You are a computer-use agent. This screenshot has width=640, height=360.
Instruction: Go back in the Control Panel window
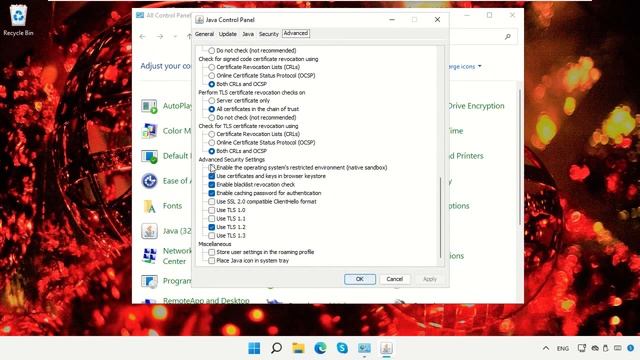(142, 36)
